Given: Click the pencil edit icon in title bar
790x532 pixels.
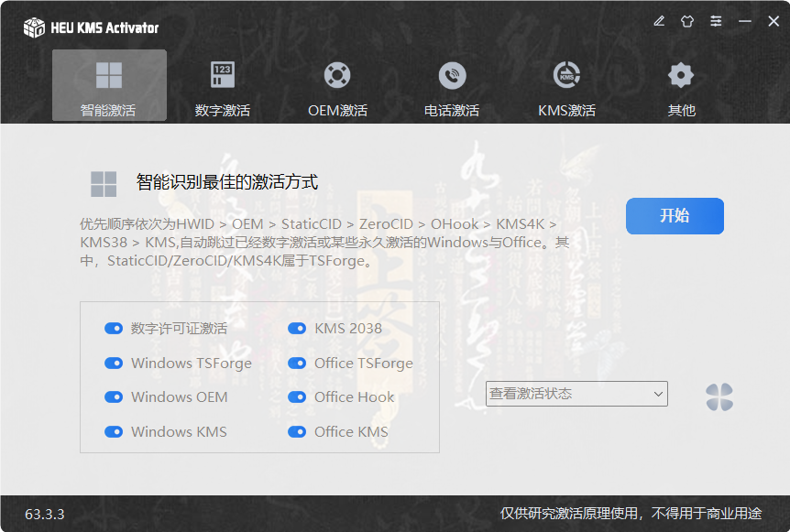Looking at the screenshot, I should pos(659,20).
